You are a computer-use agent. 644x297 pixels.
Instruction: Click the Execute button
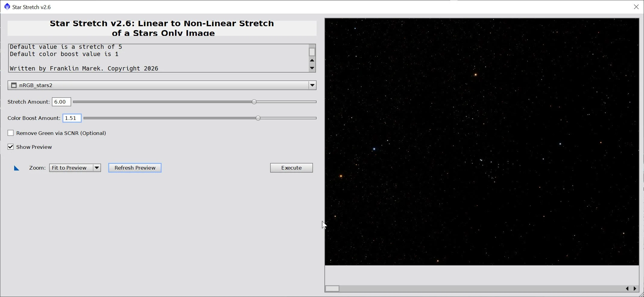tap(291, 168)
